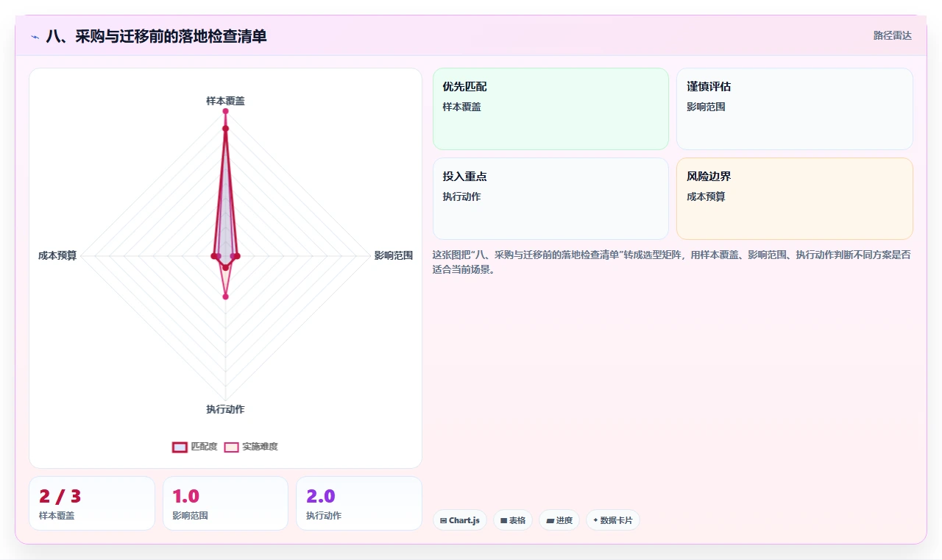Click the 进度 tag

pyautogui.click(x=559, y=520)
